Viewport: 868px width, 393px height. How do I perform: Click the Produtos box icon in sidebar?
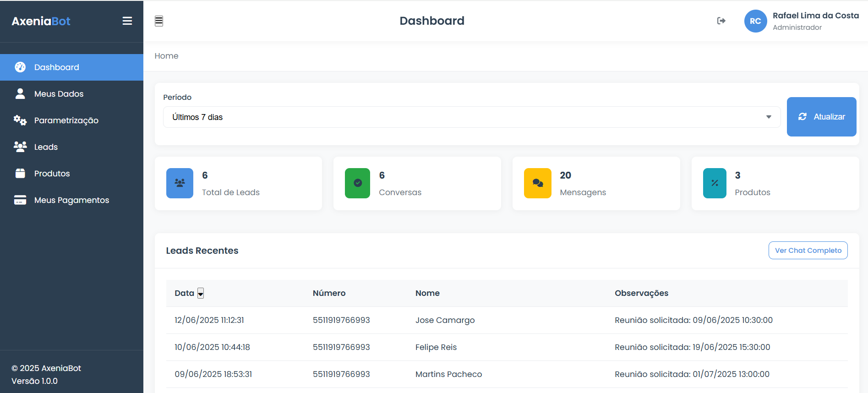point(20,174)
